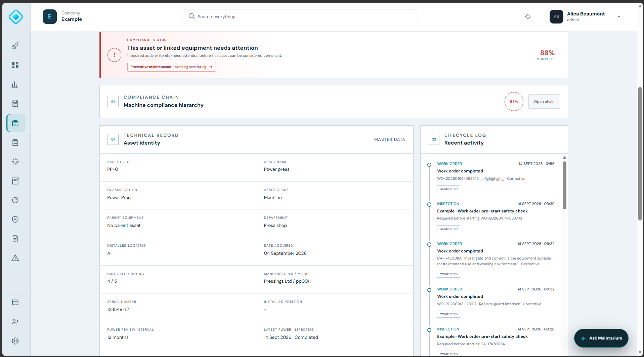Image resolution: width=644 pixels, height=357 pixels.
Task: Click the lifecycle log scroll up arrow
Action: pyautogui.click(x=564, y=157)
